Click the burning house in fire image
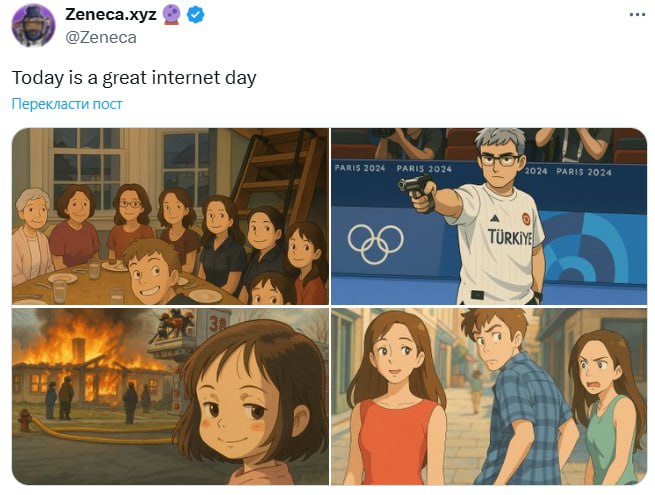 pyautogui.click(x=90, y=370)
